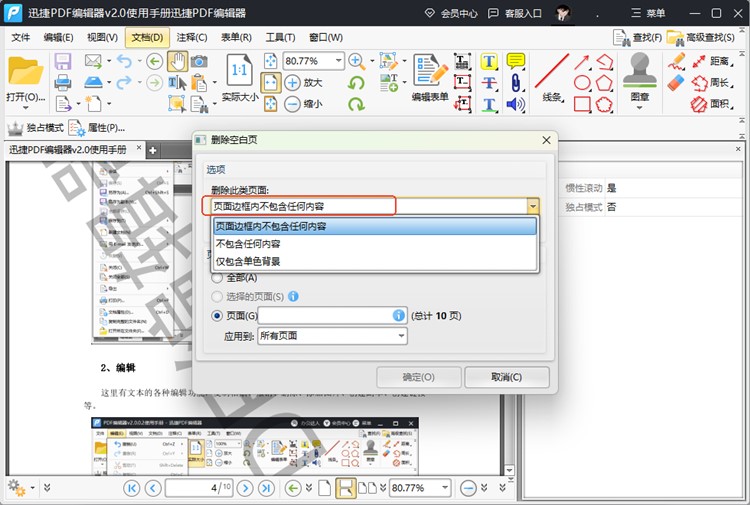This screenshot has width=750, height=505.
Task: Open the status bar zoom 80.77% dropdown
Action: point(445,488)
